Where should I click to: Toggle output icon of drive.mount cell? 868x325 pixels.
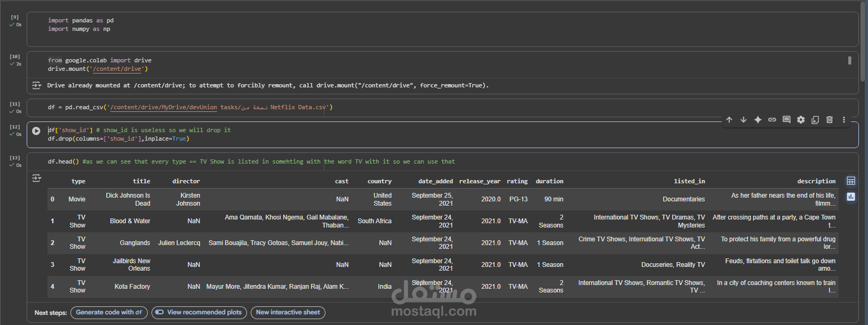(36, 85)
